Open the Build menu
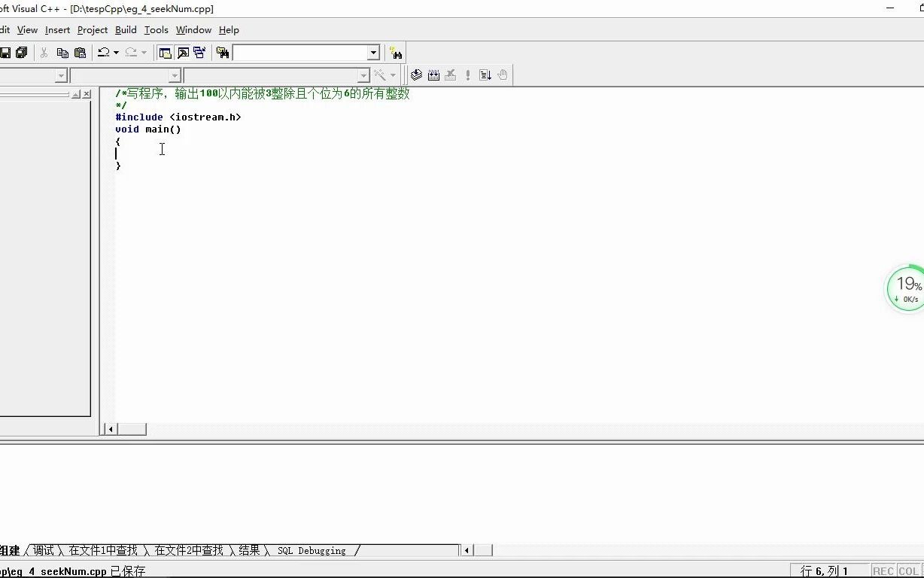Screen dimensions: 924x578 pos(125,30)
